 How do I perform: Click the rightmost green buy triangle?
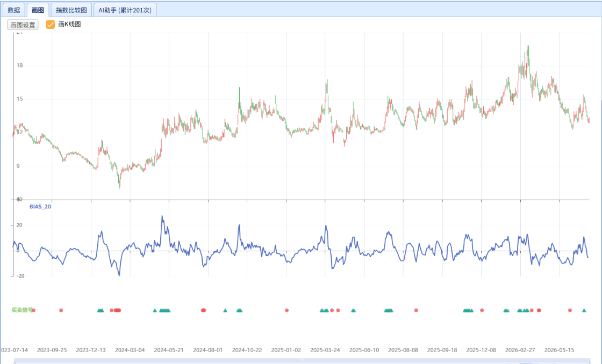point(584,310)
